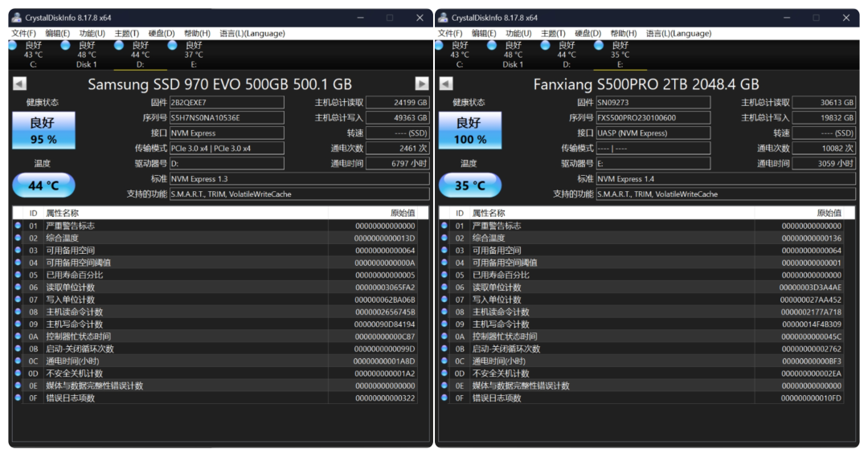Open 功能(U) menu in Samsung window

tap(92, 33)
